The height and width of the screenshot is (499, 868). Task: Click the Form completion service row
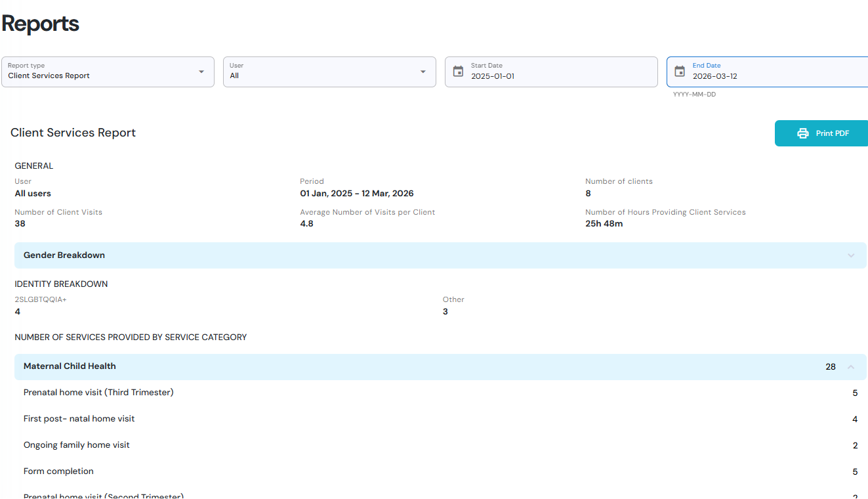[58, 471]
